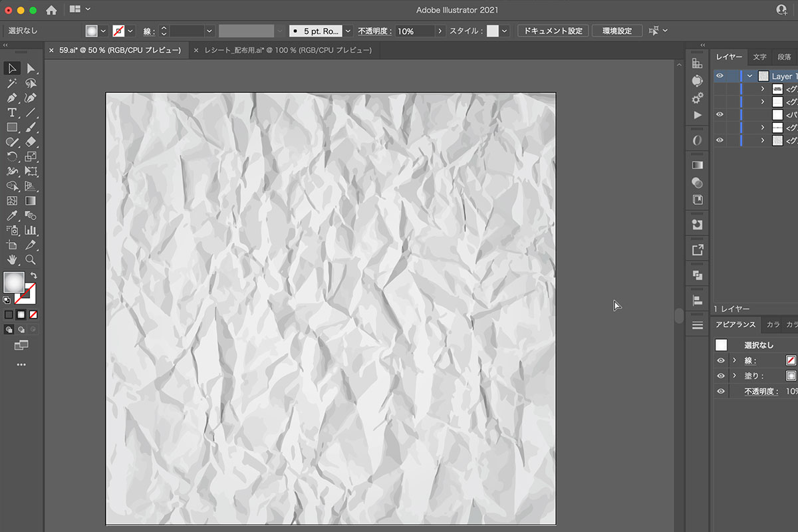Pick the Eyedropper tool
The height and width of the screenshot is (532, 798).
tap(12, 215)
